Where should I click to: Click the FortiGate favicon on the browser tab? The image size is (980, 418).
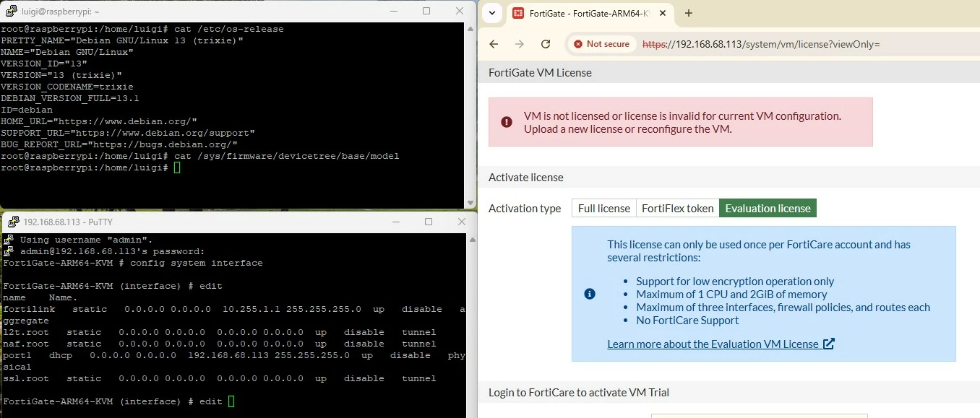tap(518, 13)
